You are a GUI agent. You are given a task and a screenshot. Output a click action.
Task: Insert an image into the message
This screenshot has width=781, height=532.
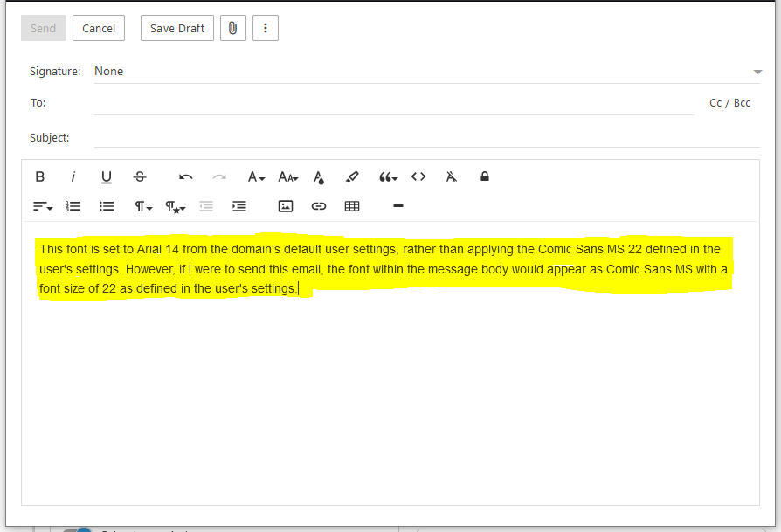[286, 206]
